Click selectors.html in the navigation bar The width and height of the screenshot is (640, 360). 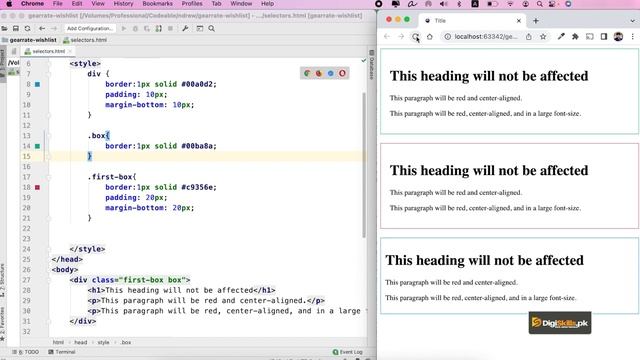click(85, 40)
